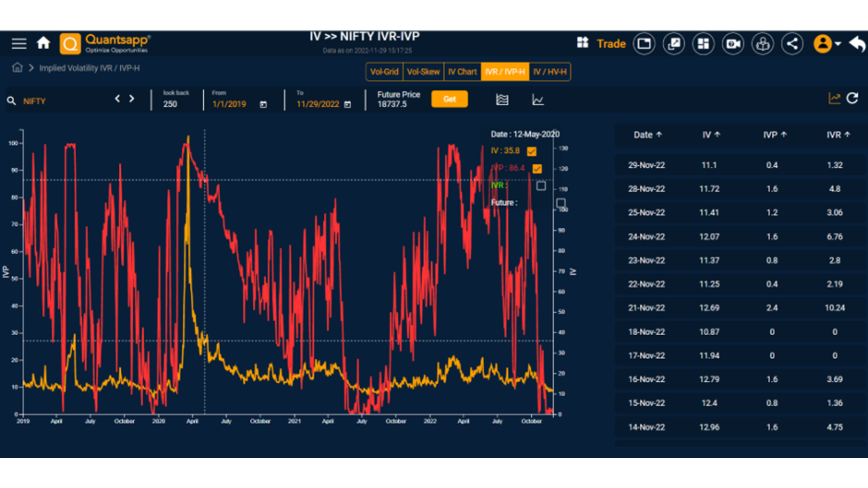The width and height of the screenshot is (868, 488).
Task: Switch to the IV Chart tab
Action: coord(462,72)
